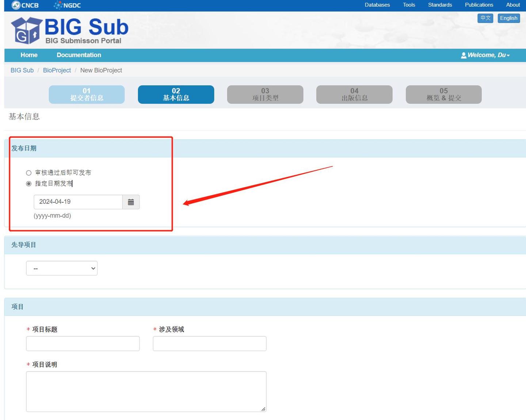This screenshot has height=420, width=526.
Task: Open the 先导项目 dropdown
Action: pyautogui.click(x=62, y=268)
